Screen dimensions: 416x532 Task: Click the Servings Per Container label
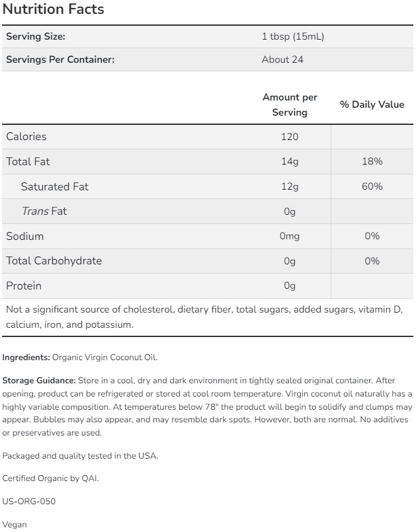[60, 59]
